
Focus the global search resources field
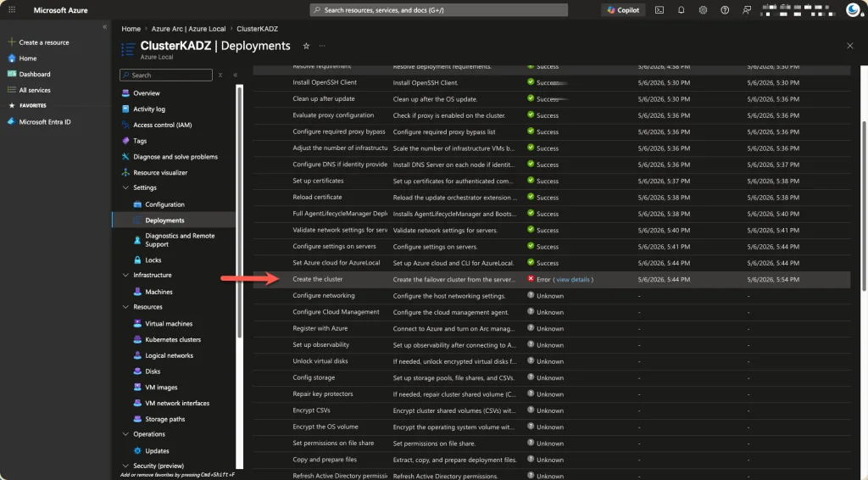[x=438, y=10]
